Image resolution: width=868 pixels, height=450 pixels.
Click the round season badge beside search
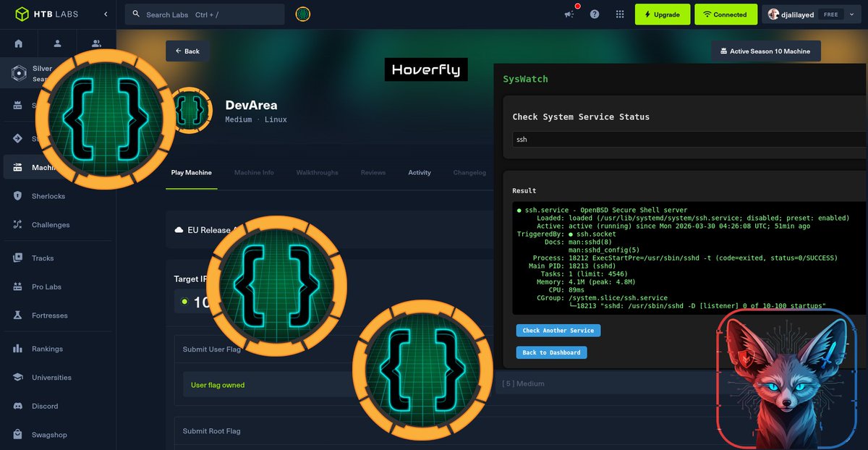pos(303,14)
